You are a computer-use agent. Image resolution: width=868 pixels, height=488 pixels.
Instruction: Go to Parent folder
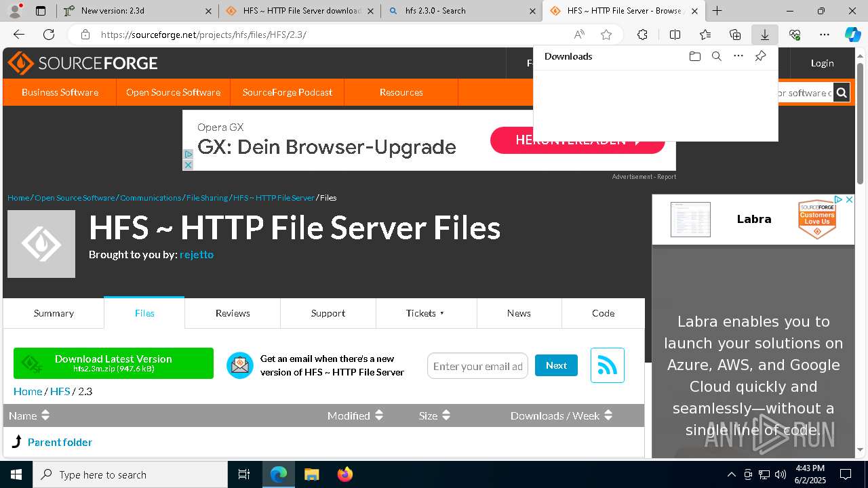click(60, 442)
